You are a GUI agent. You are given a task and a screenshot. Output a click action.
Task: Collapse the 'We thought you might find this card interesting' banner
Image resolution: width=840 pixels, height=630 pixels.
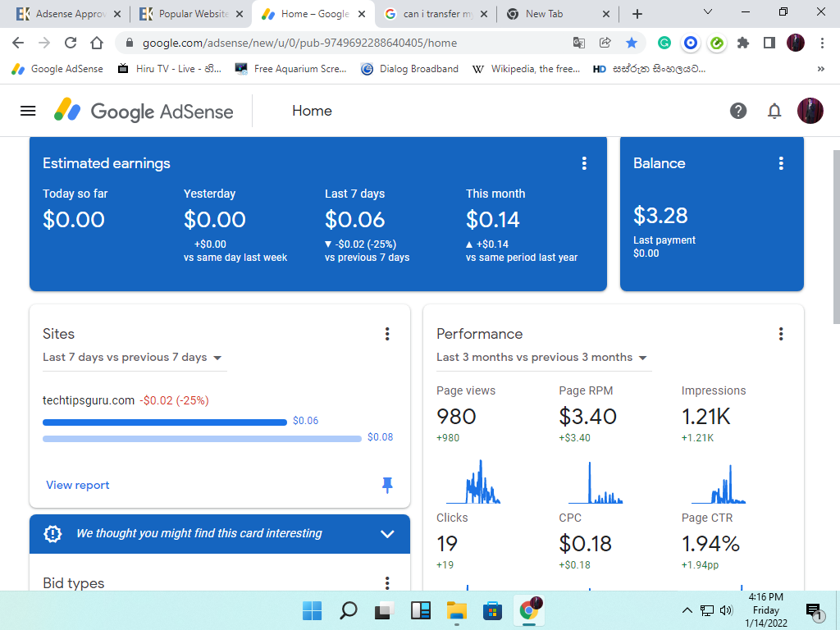click(x=387, y=533)
